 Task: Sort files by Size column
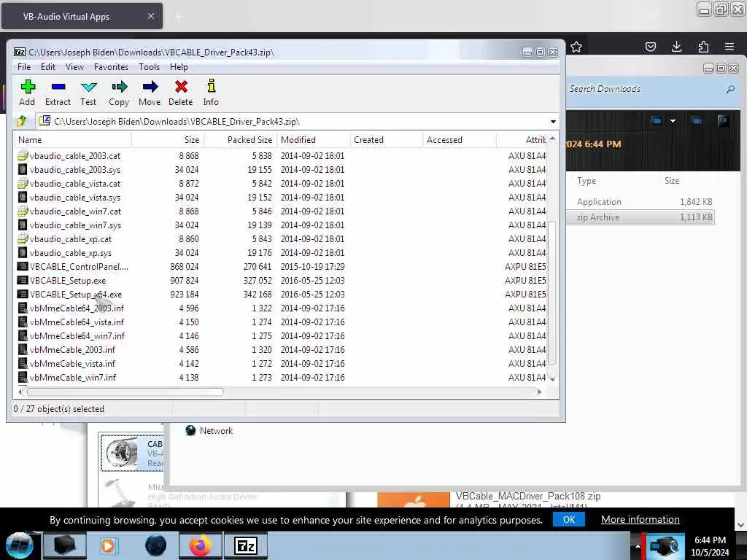[169, 139]
